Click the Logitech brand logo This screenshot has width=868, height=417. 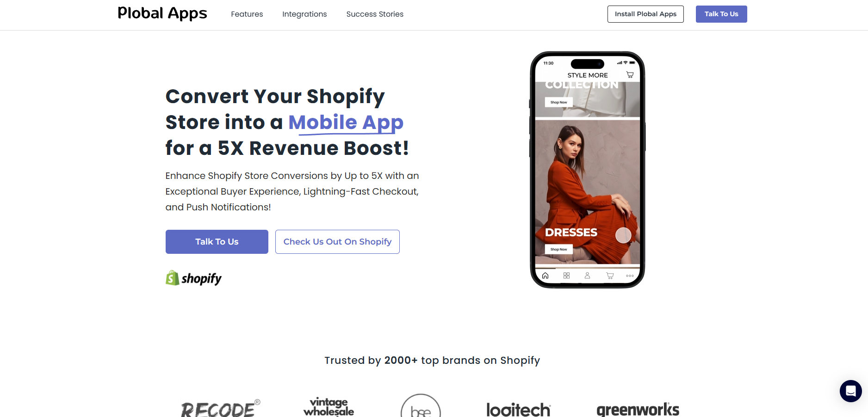point(518,409)
